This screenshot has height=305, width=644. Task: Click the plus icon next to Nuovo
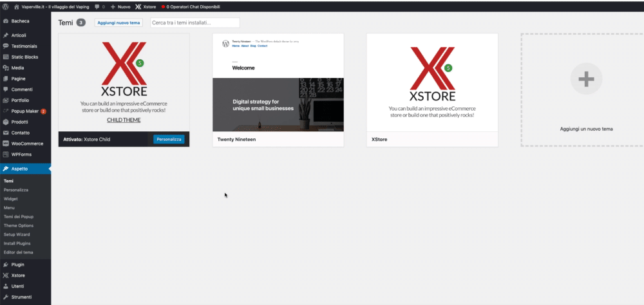(x=113, y=7)
